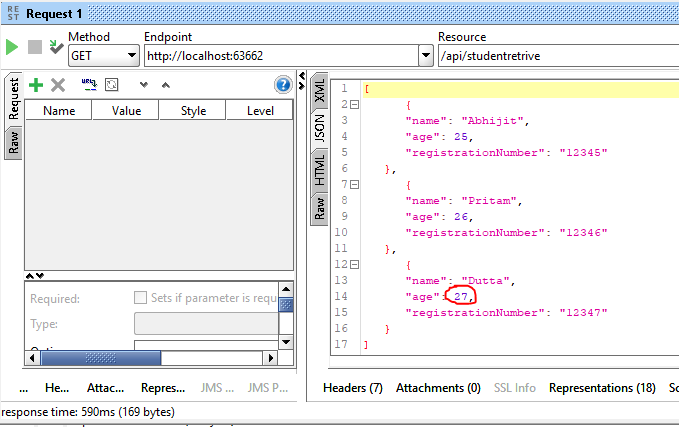Open the request Repres... tab
Viewport: 679px width, 427px height.
[x=163, y=388]
